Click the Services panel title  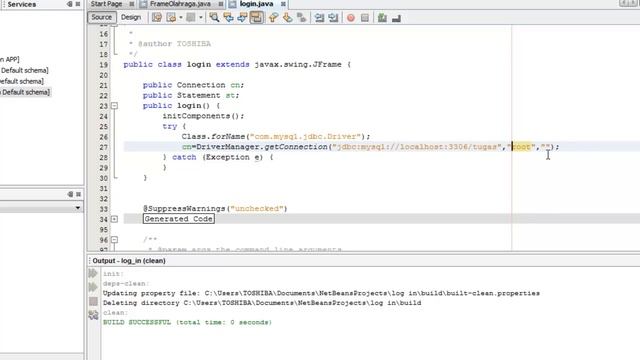click(x=22, y=4)
